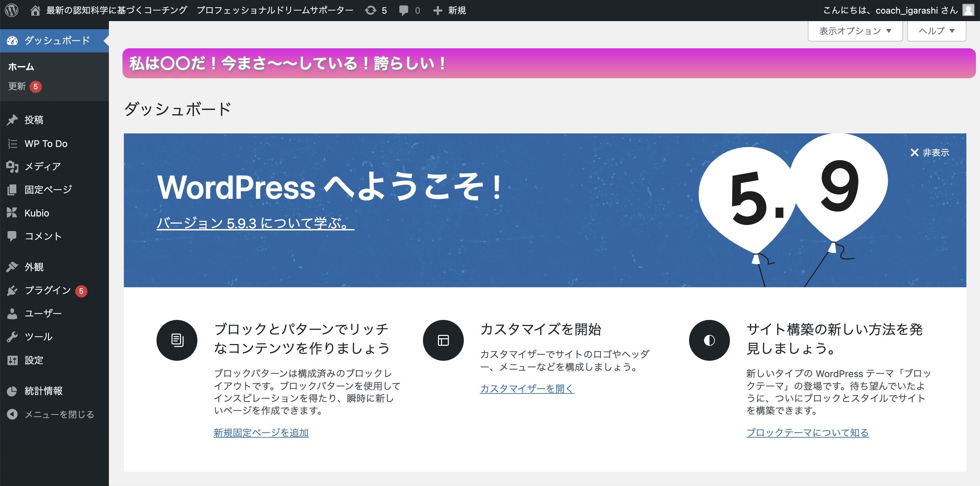Click カスタマイザーを開く link

tap(527, 389)
